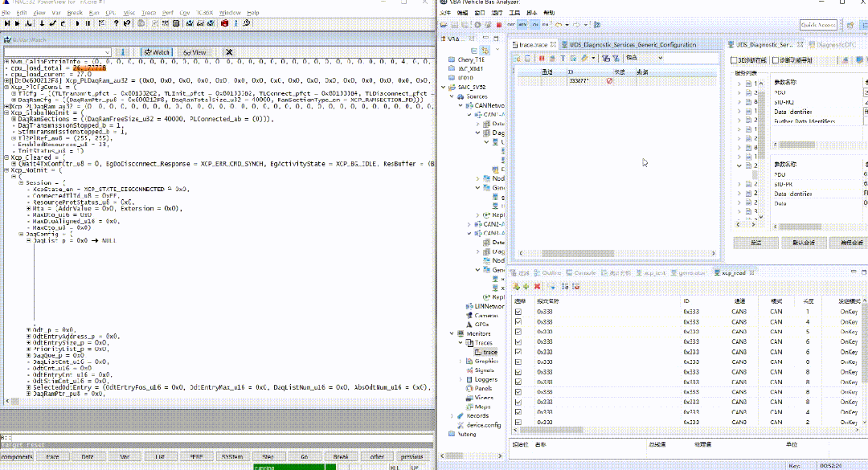The height and width of the screenshot is (470, 868).
Task: Enable the 3E diagnostic online checkbox
Action: [x=734, y=59]
